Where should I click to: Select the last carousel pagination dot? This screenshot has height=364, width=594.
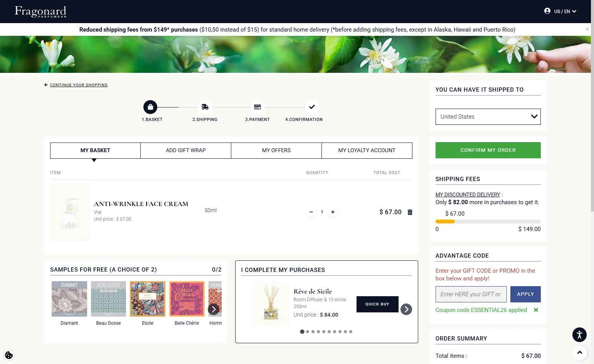tap(351, 332)
